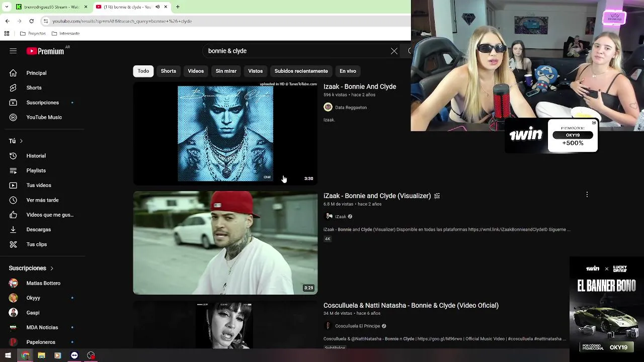Open Windows Start menu
The height and width of the screenshot is (362, 644).
[x=8, y=355]
